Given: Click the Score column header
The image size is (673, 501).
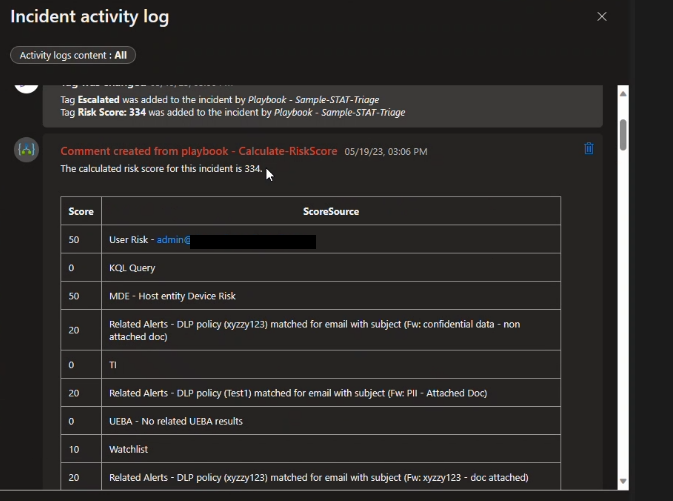Looking at the screenshot, I should [81, 211].
